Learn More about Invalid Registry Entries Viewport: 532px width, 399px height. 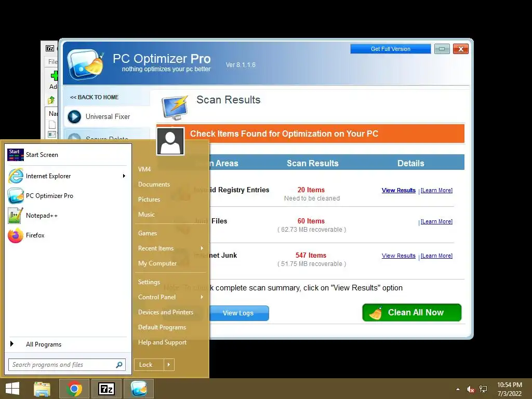[x=436, y=190]
